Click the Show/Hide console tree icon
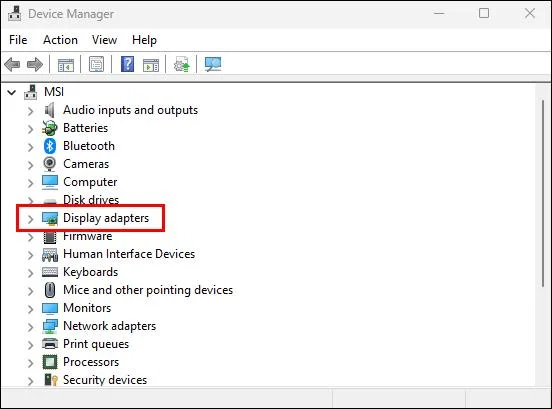 [x=66, y=65]
